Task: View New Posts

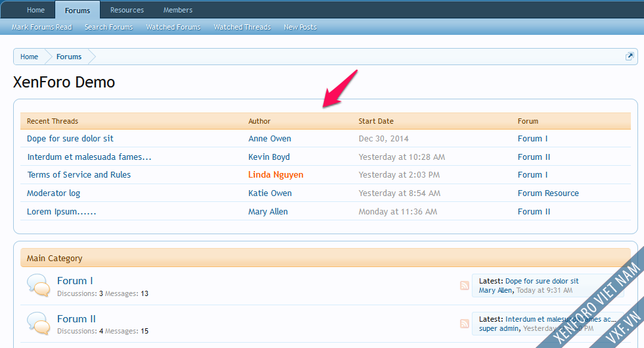Action: pos(300,27)
